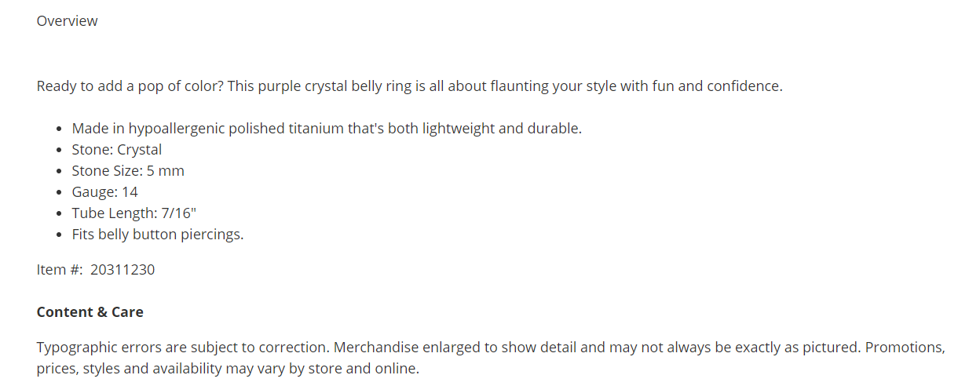Click the "Stone Size: 5 mm" line

click(x=127, y=171)
